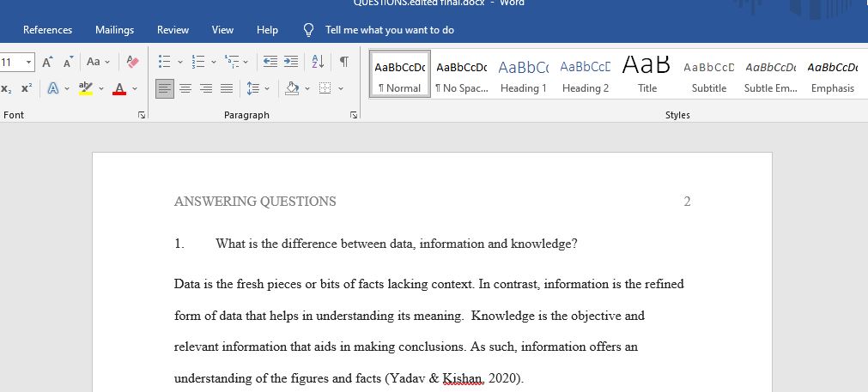Apply the Emphasis style
868x392 pixels.
[833, 74]
